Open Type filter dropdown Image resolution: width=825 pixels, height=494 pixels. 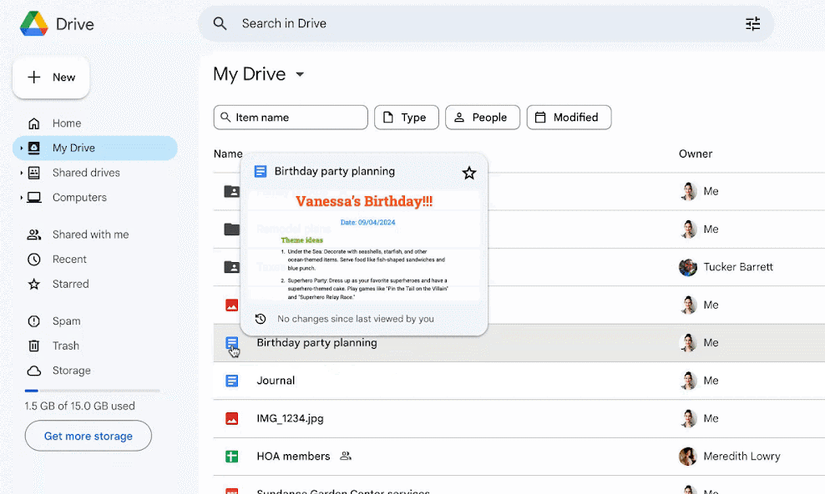point(406,117)
